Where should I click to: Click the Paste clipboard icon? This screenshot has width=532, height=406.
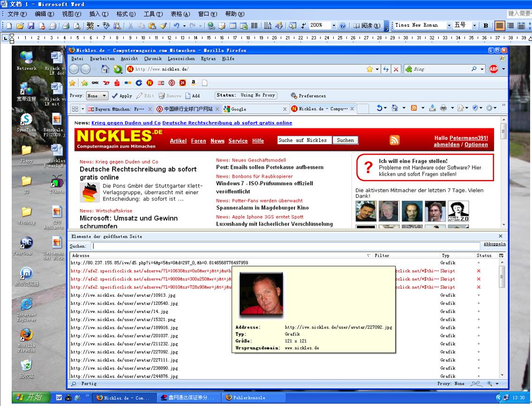pyautogui.click(x=152, y=26)
